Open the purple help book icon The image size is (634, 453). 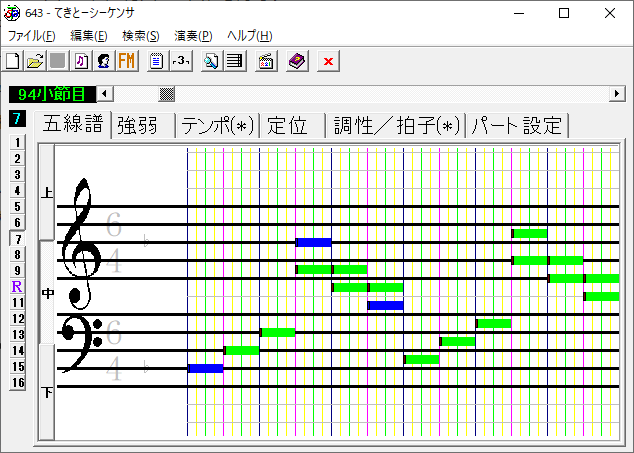click(297, 61)
